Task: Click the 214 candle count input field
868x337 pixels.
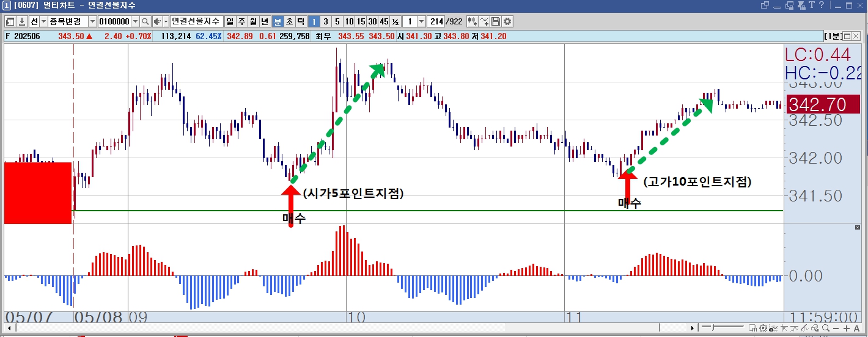Action: pyautogui.click(x=436, y=21)
